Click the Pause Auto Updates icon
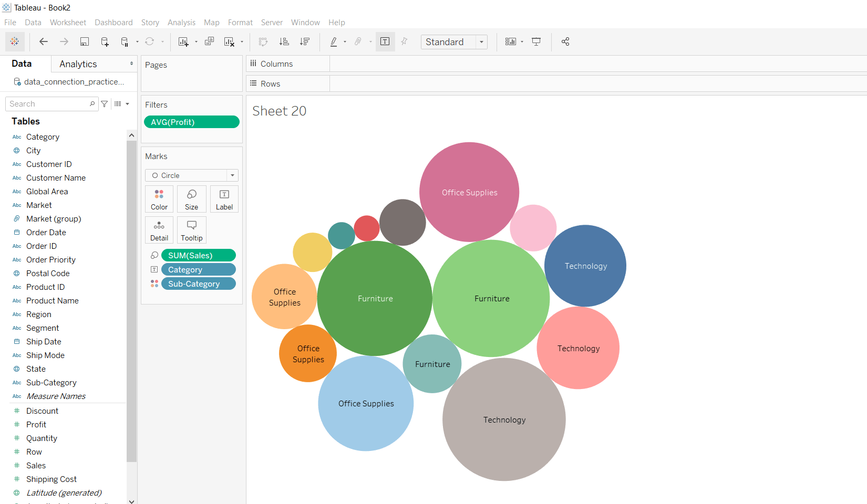The image size is (867, 504). click(125, 41)
